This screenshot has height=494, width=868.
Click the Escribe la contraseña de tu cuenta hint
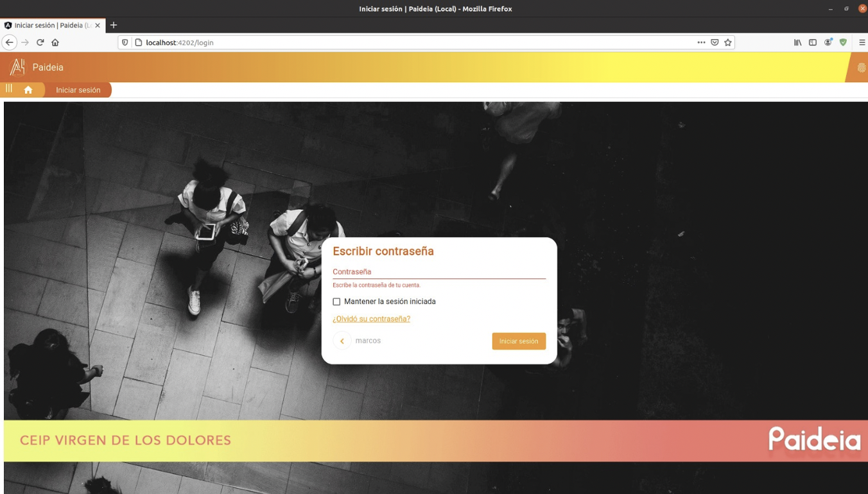(x=376, y=285)
